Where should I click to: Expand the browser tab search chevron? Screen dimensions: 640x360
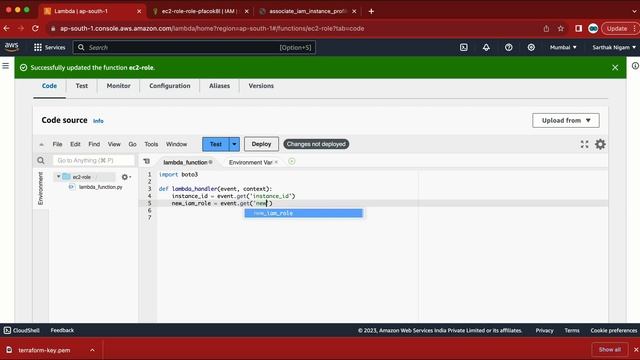point(635,11)
